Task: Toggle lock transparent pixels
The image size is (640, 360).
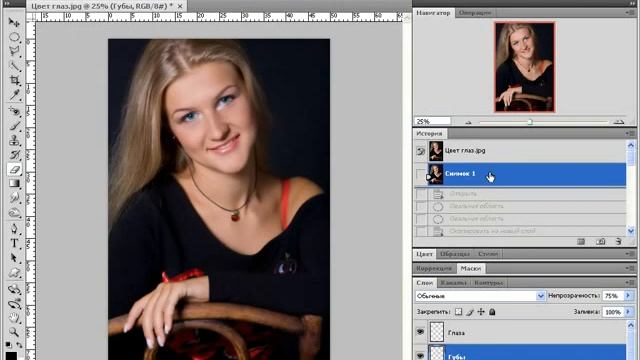Action: tap(458, 312)
